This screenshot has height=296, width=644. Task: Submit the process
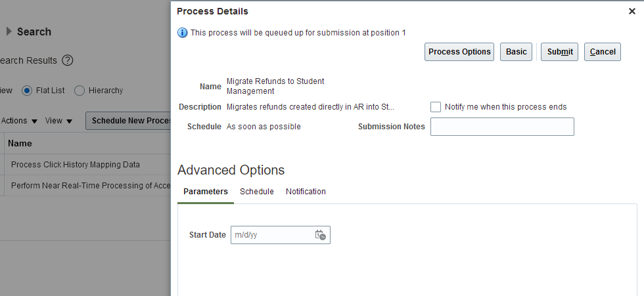(559, 52)
